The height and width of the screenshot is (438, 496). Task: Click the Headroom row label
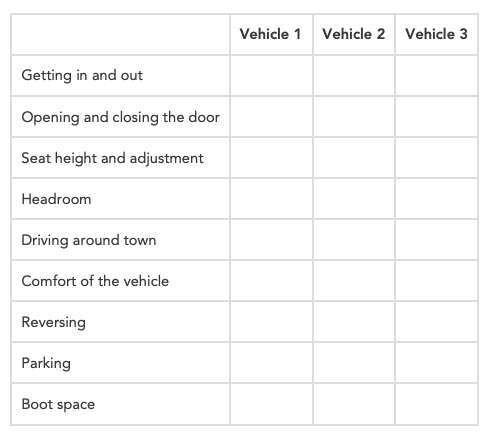[x=56, y=199]
